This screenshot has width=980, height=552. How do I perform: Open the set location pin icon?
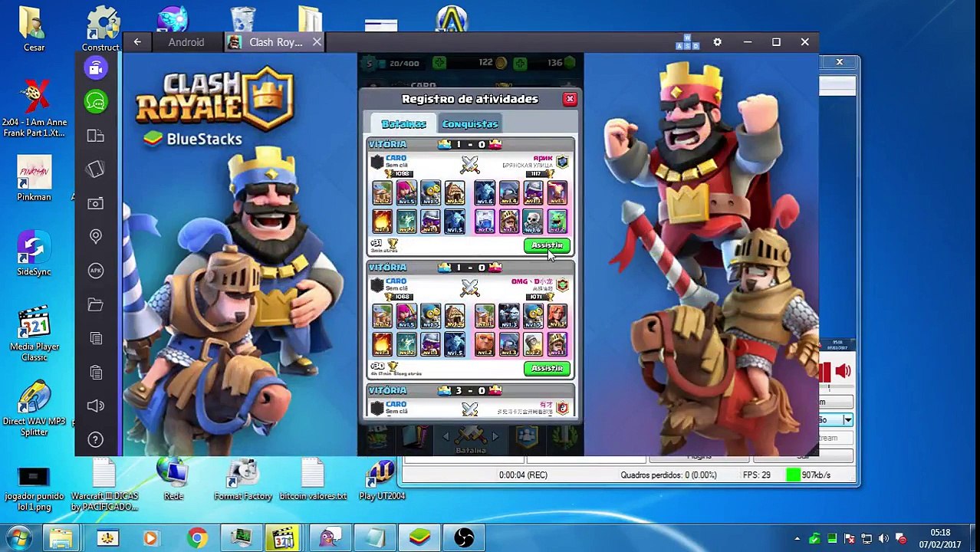[96, 236]
